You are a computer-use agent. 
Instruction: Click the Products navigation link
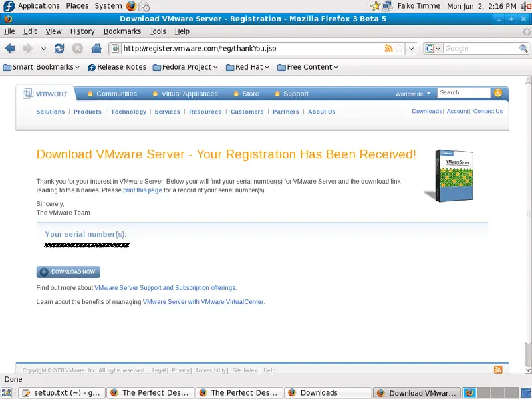[88, 112]
